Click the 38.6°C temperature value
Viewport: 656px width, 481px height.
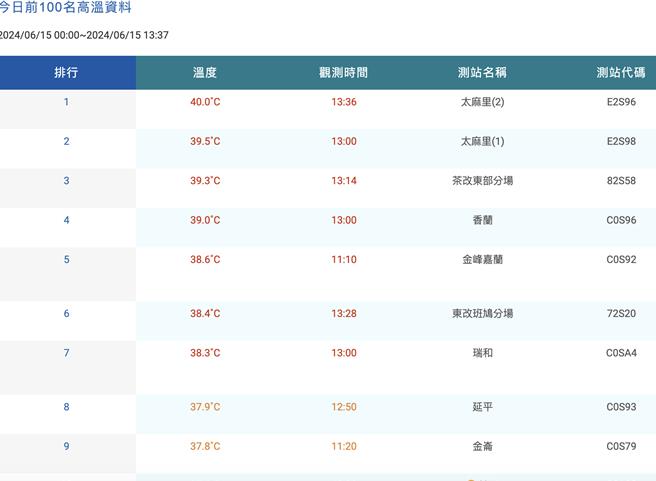(x=205, y=259)
